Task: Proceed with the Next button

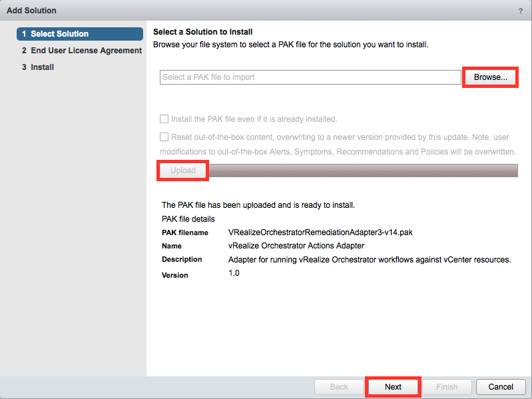Action: pyautogui.click(x=393, y=387)
